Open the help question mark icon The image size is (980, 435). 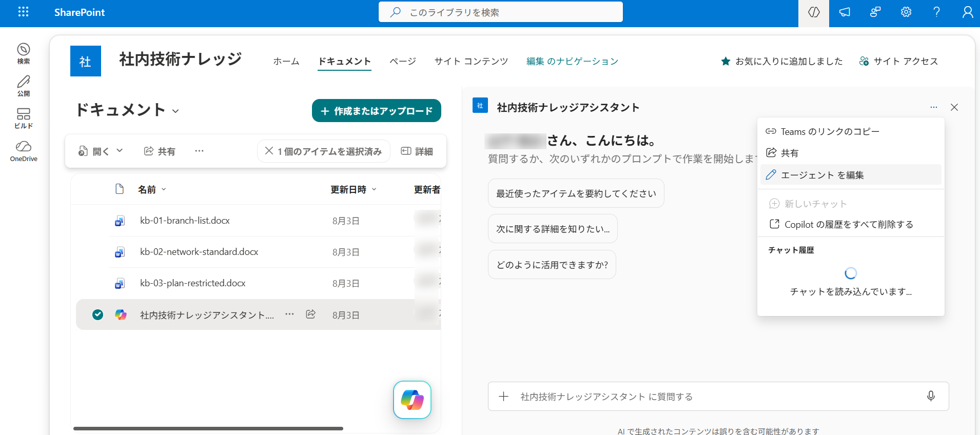tap(937, 12)
